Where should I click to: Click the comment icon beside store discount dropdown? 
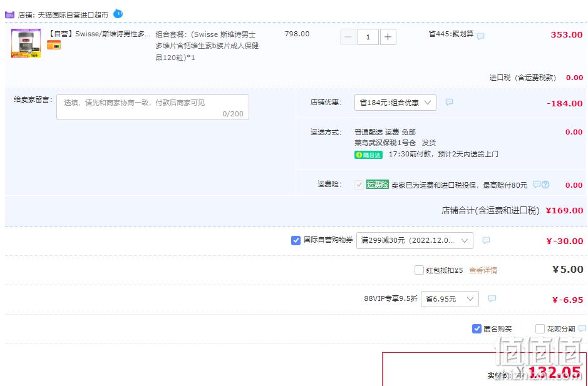coord(449,102)
